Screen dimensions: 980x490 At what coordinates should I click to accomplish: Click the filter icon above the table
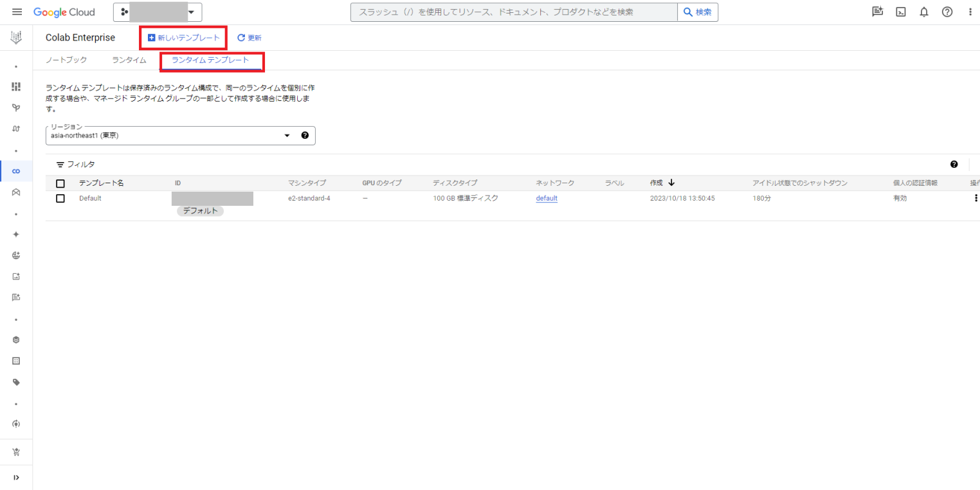click(x=60, y=165)
